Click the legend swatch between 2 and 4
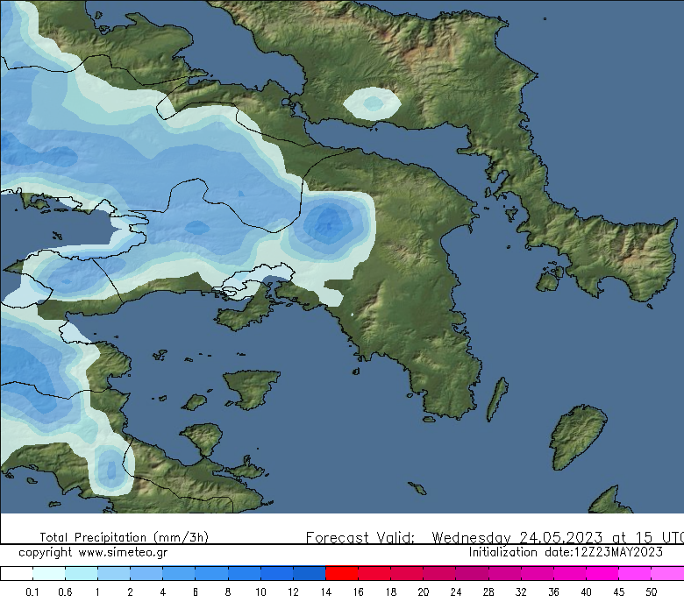 pos(146,574)
